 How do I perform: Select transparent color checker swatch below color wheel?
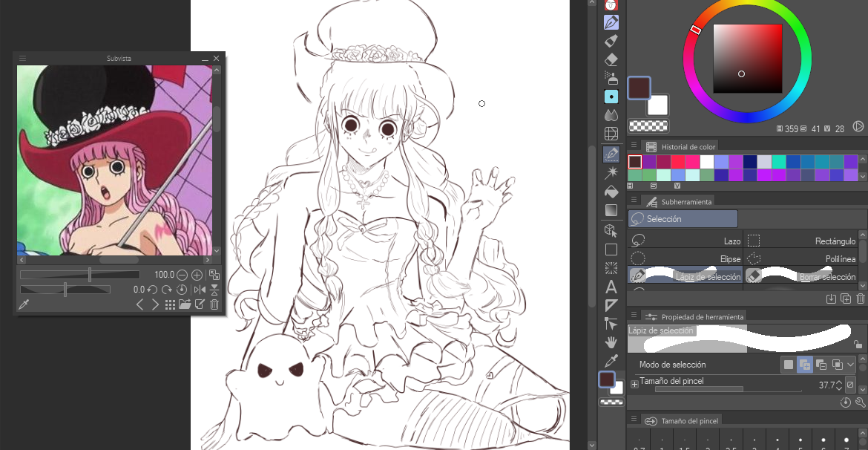pyautogui.click(x=648, y=125)
